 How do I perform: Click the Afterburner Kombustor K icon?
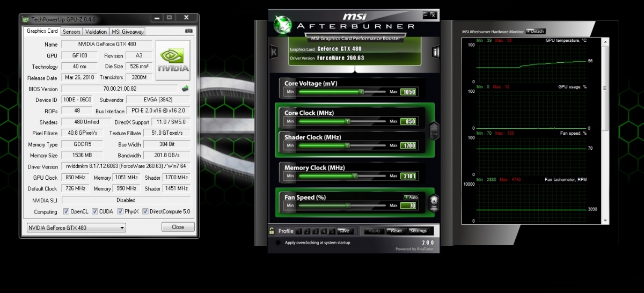[274, 52]
